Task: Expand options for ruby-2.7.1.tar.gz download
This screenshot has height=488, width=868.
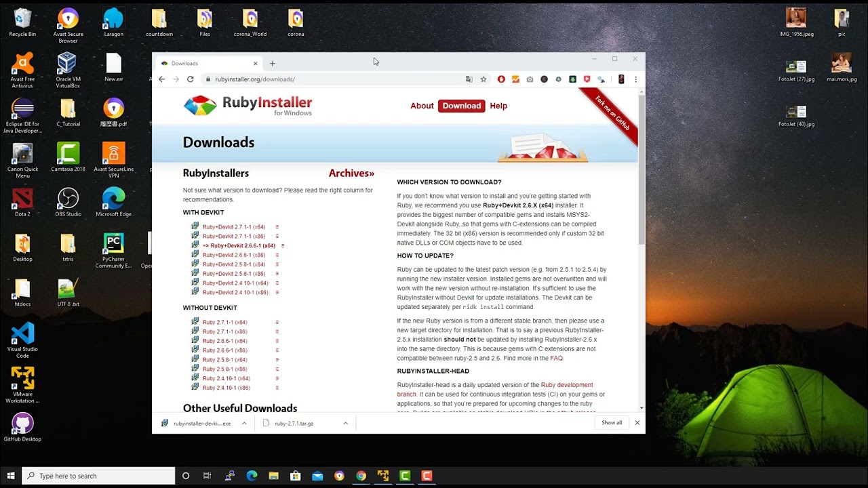Action: point(345,424)
